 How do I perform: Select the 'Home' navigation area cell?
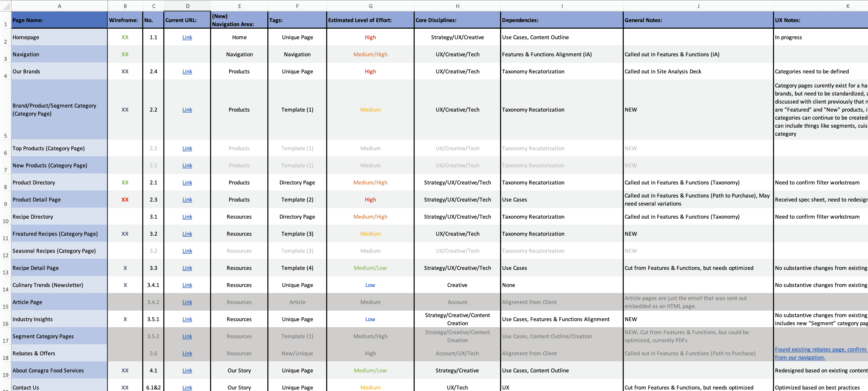[x=239, y=37]
